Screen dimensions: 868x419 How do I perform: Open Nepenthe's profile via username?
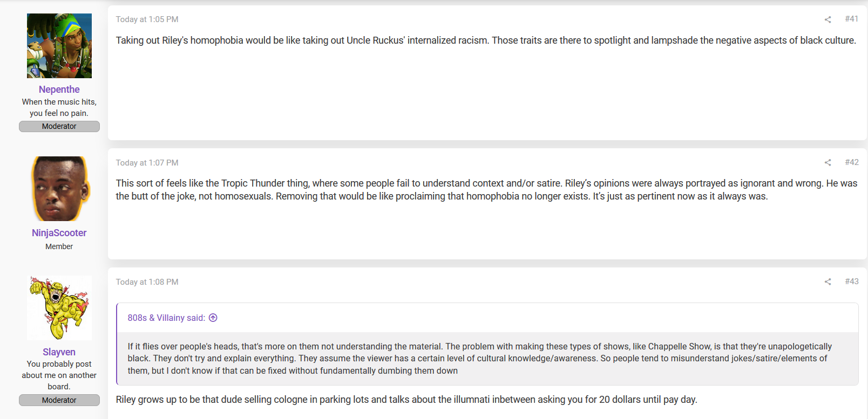click(x=59, y=90)
